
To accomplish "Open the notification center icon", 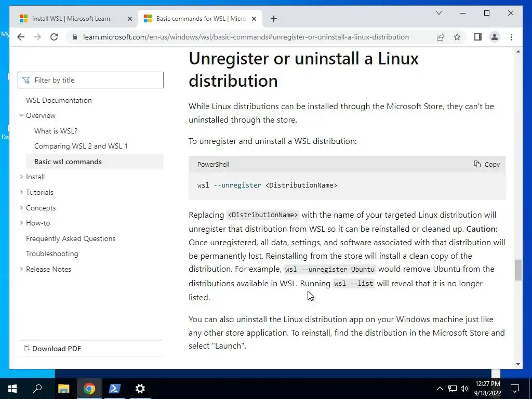I will 515,389.
